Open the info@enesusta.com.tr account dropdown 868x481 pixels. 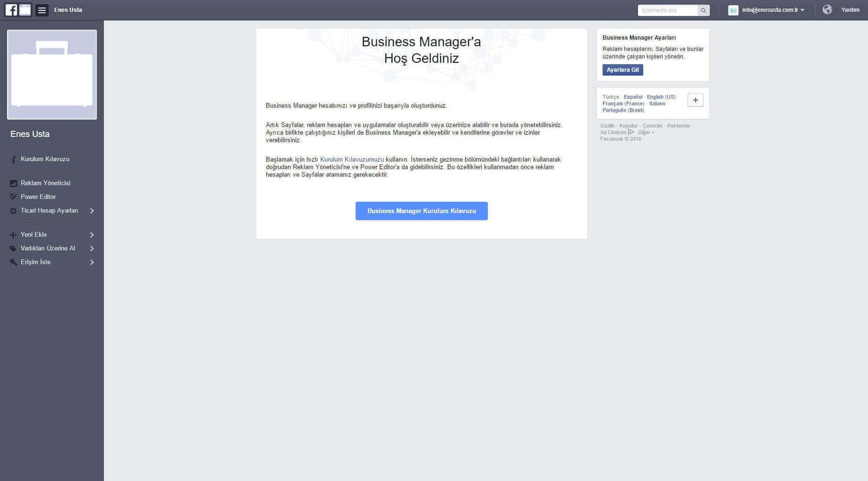773,10
